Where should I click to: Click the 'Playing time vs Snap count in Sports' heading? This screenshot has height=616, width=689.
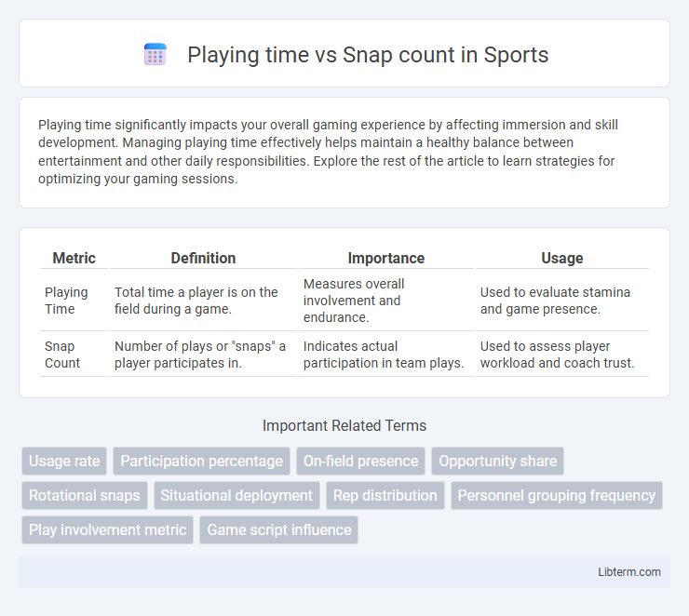pos(368,55)
